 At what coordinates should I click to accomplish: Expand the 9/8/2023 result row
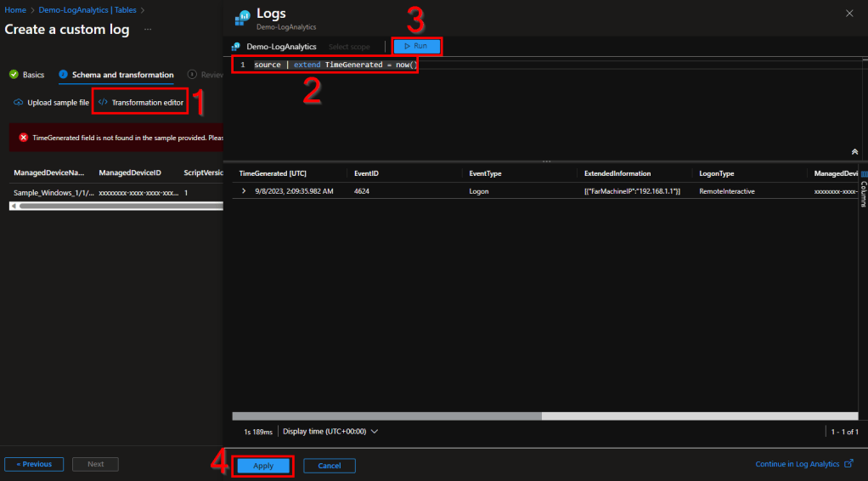(x=244, y=191)
